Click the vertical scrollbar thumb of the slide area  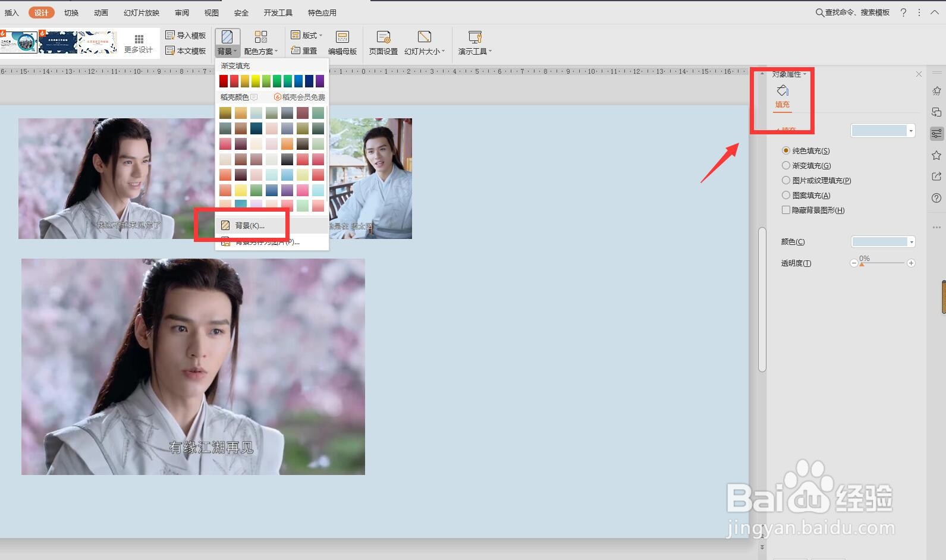click(x=762, y=300)
